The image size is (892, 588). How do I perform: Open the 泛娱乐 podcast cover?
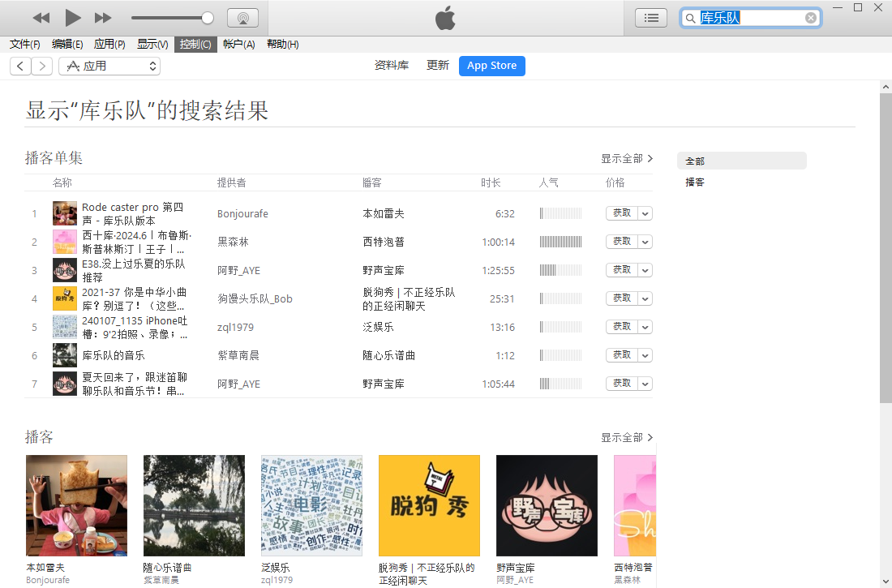tap(311, 505)
